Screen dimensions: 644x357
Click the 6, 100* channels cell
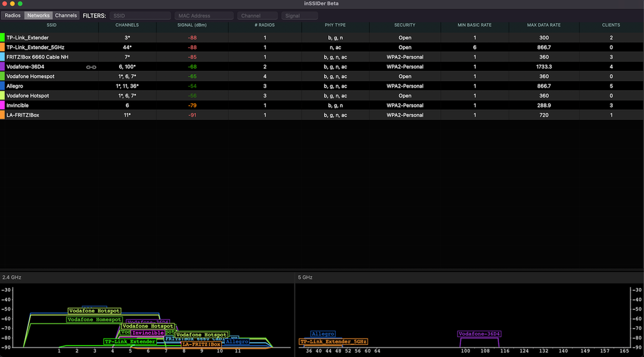tap(127, 66)
